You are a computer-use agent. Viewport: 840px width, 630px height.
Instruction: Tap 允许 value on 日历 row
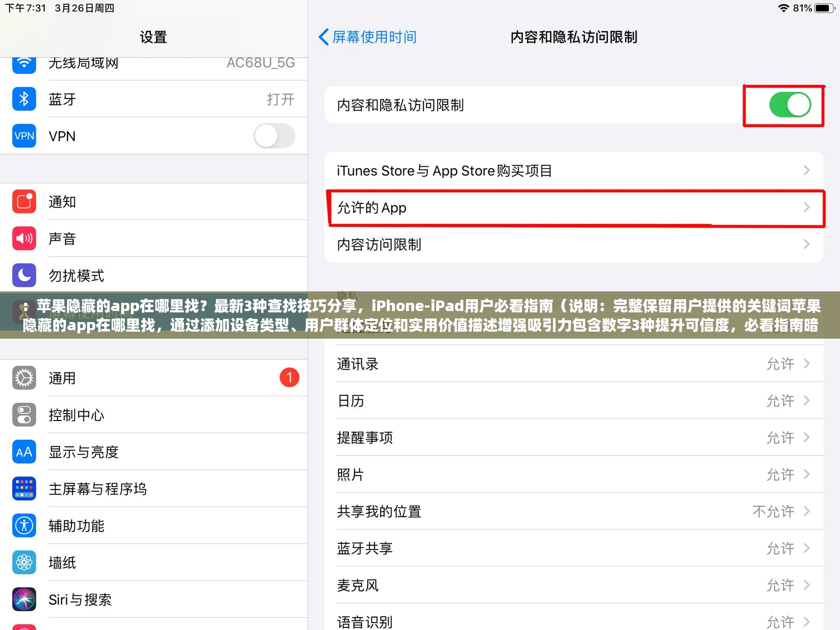780,400
